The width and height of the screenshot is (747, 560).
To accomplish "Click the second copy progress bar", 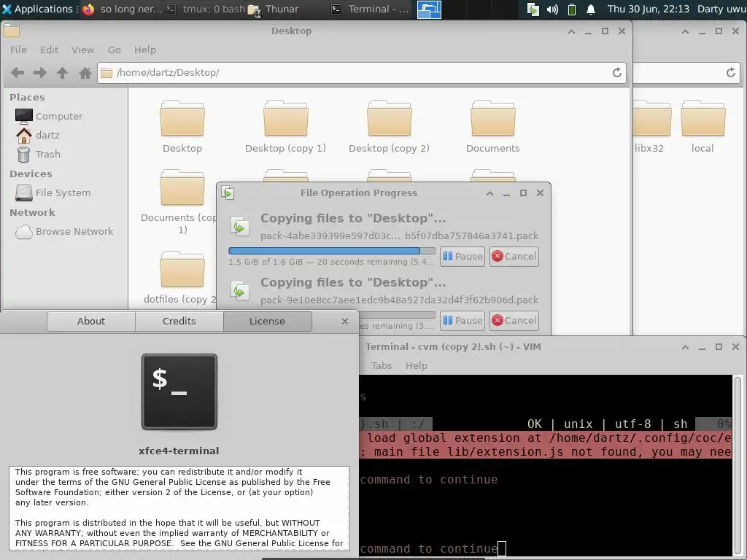I will [x=397, y=315].
